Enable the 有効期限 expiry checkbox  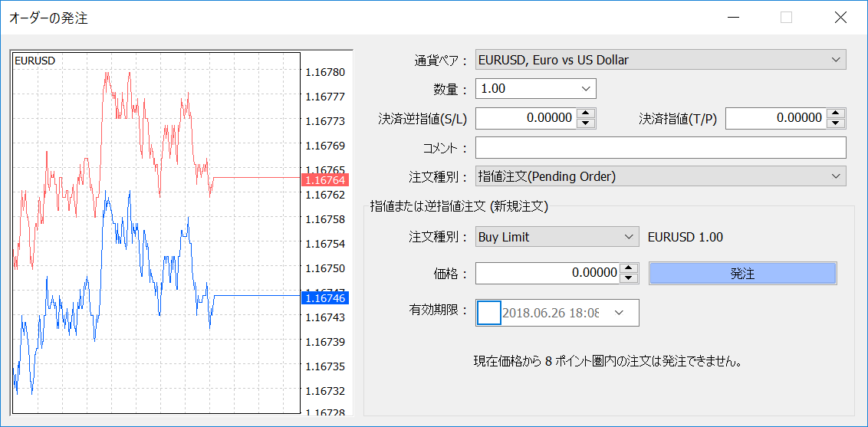[x=488, y=313]
